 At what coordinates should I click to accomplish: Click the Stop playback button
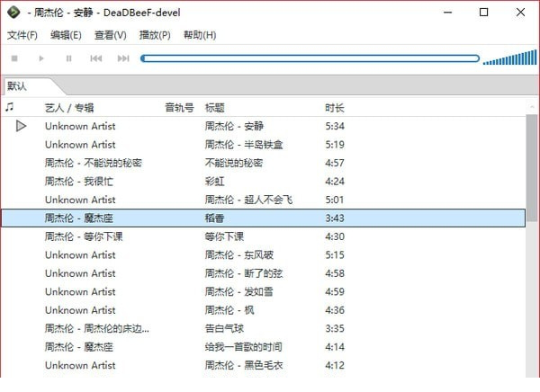(14, 58)
